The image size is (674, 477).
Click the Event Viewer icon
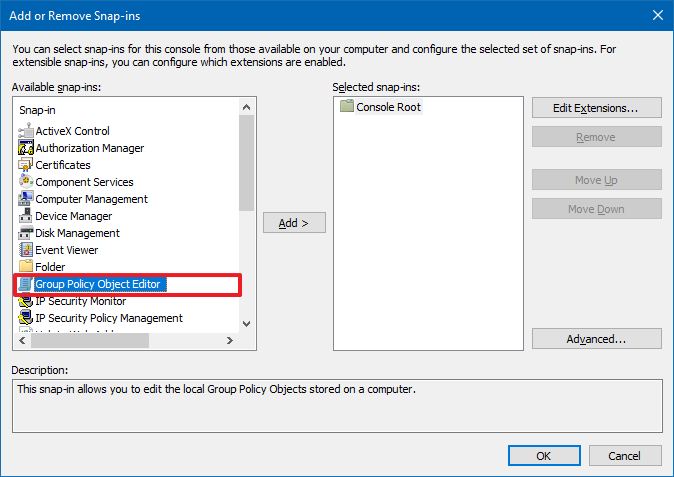(26, 250)
